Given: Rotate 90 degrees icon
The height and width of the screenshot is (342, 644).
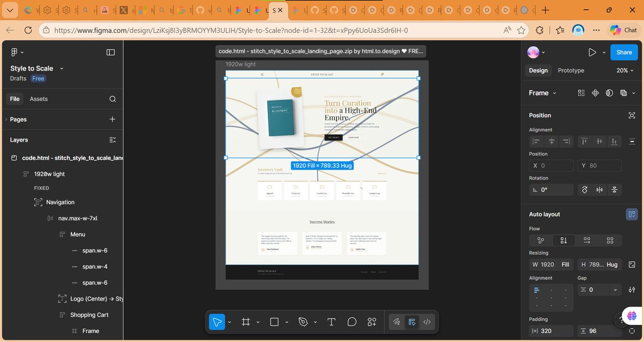Looking at the screenshot, I should [x=584, y=190].
